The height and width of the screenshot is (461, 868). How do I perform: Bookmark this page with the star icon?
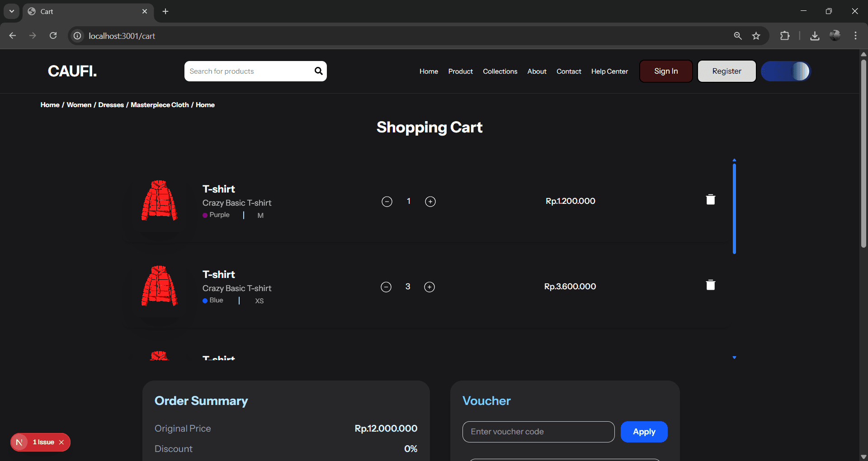coord(756,36)
